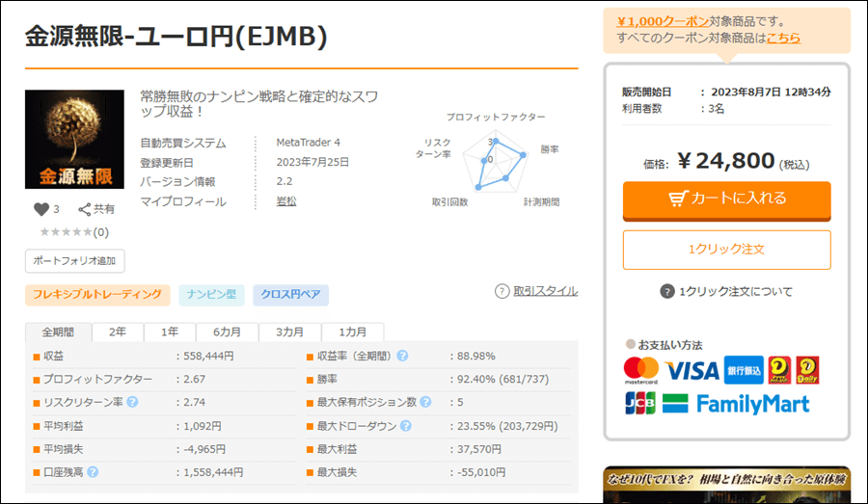868x504 pixels.
Task: Click help icon next to リスクリターン率
Action: pos(131,401)
